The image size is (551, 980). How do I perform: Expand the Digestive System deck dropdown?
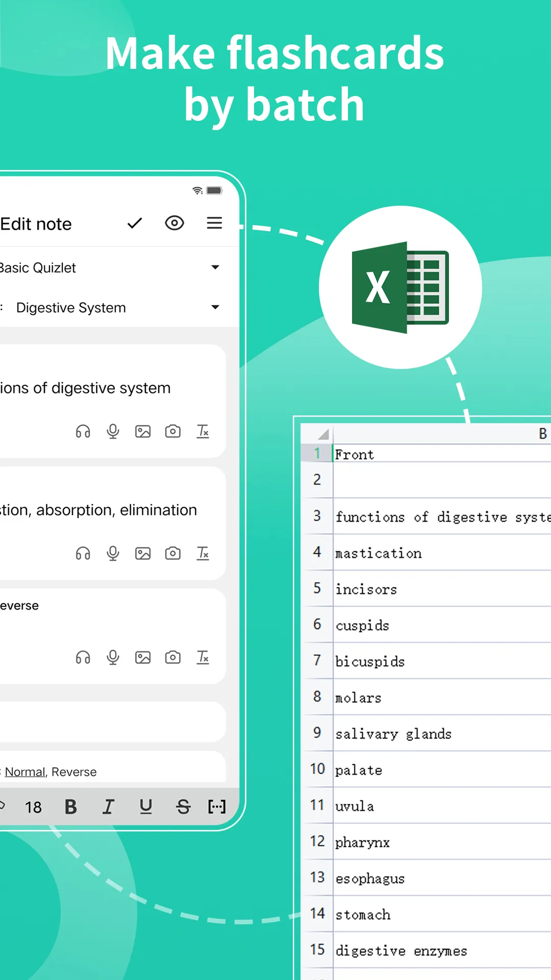point(215,307)
